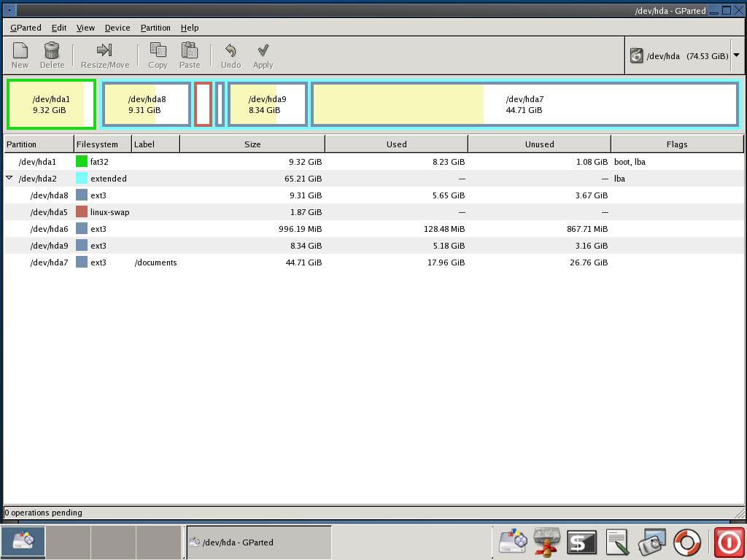Click the Paste clipboard toolbar icon
This screenshot has width=747, height=560.
click(x=190, y=50)
